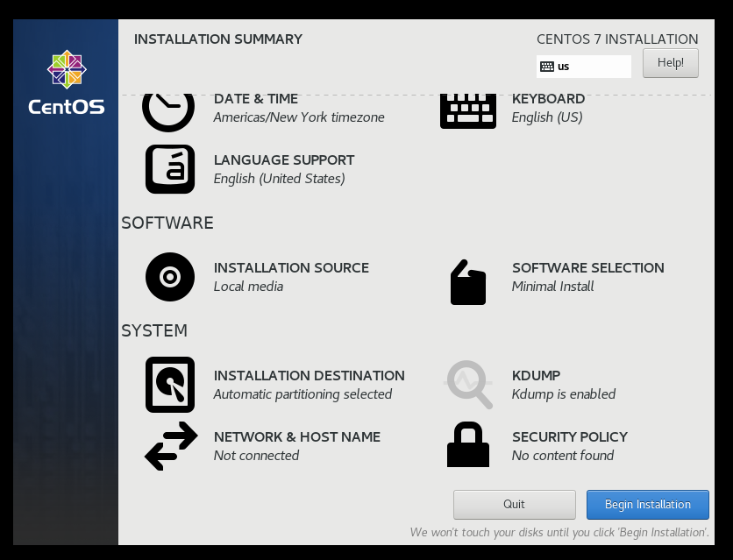
Task: Click CENTOS 7 INSTALLATION title
Action: coord(617,39)
